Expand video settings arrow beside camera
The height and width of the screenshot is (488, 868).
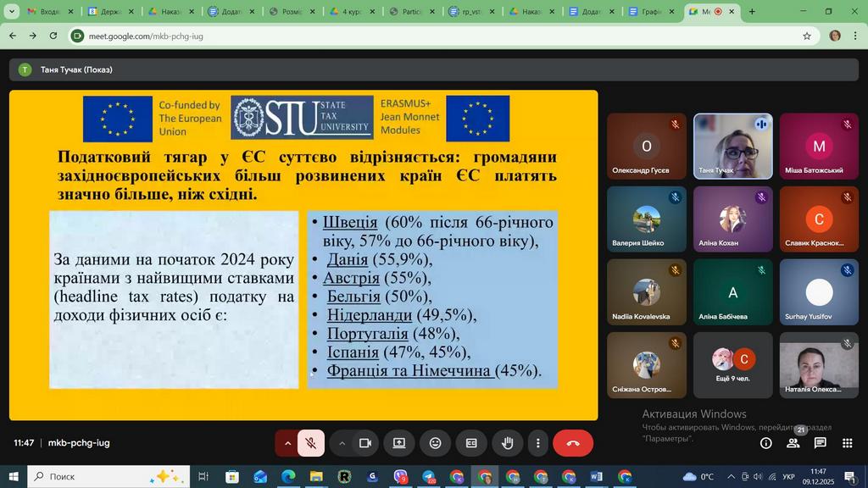[x=342, y=443]
